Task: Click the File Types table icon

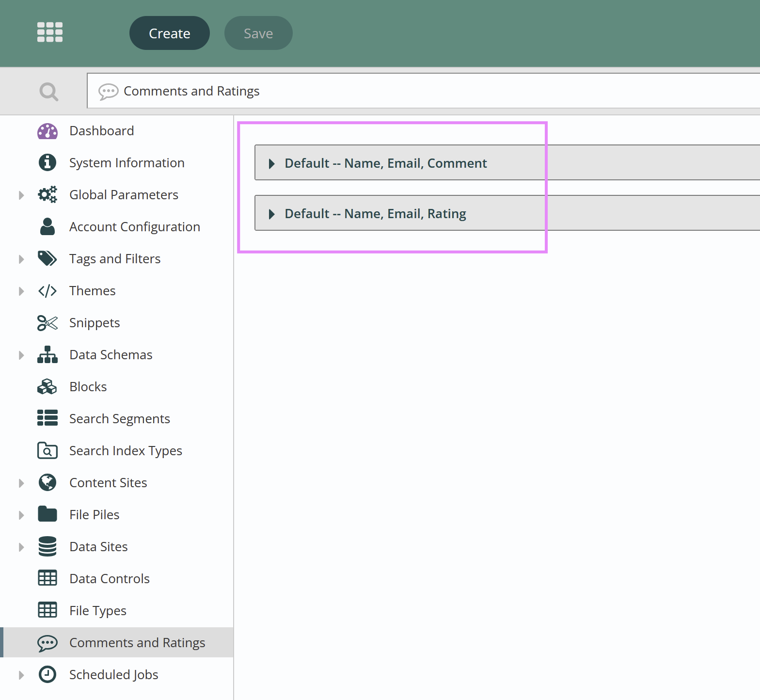Action: coord(47,610)
